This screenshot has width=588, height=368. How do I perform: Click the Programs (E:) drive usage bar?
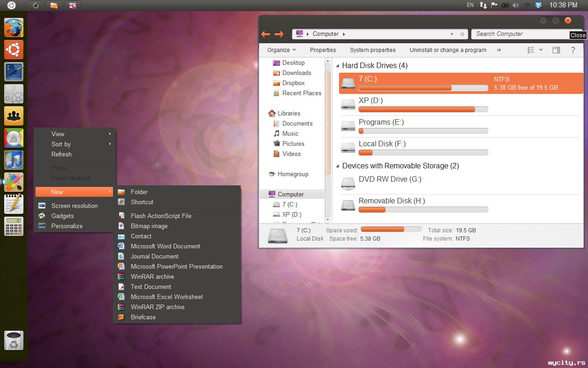pos(423,131)
